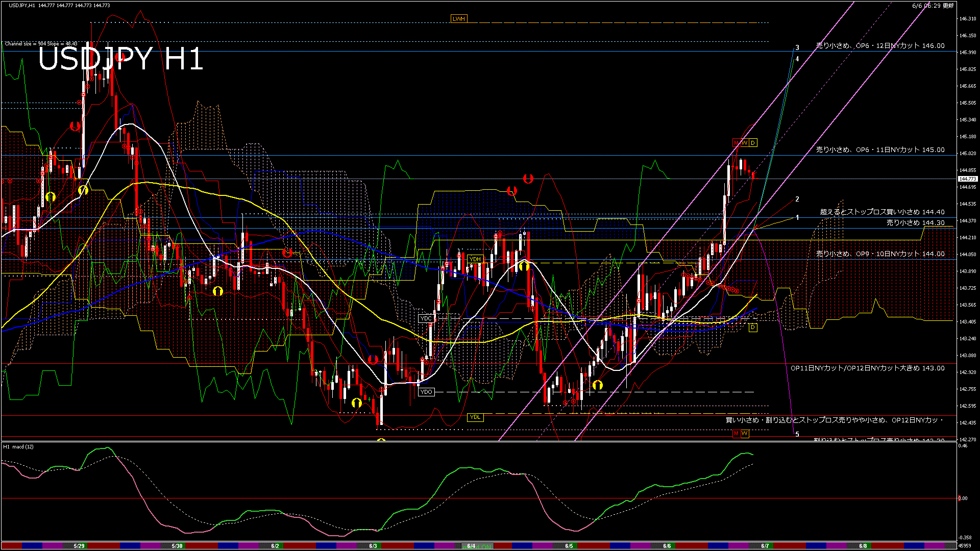
Task: Click the upper red M pivot box
Action: (x=736, y=143)
